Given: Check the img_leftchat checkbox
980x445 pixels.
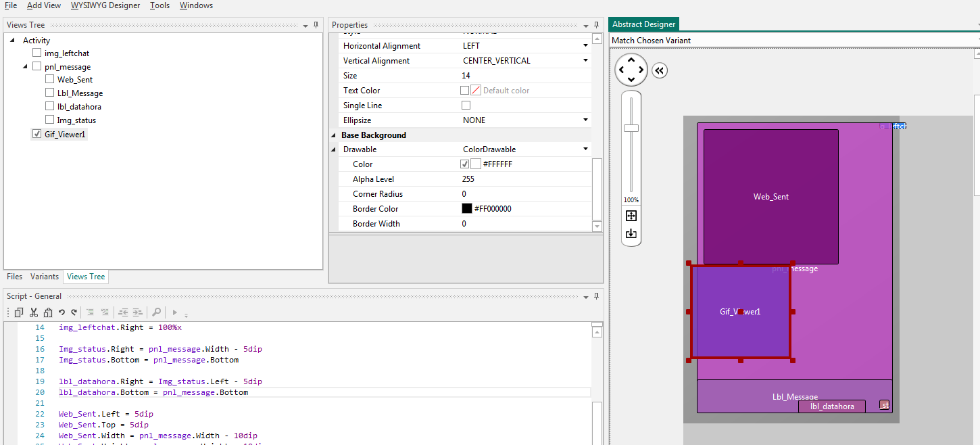Looking at the screenshot, I should [37, 53].
